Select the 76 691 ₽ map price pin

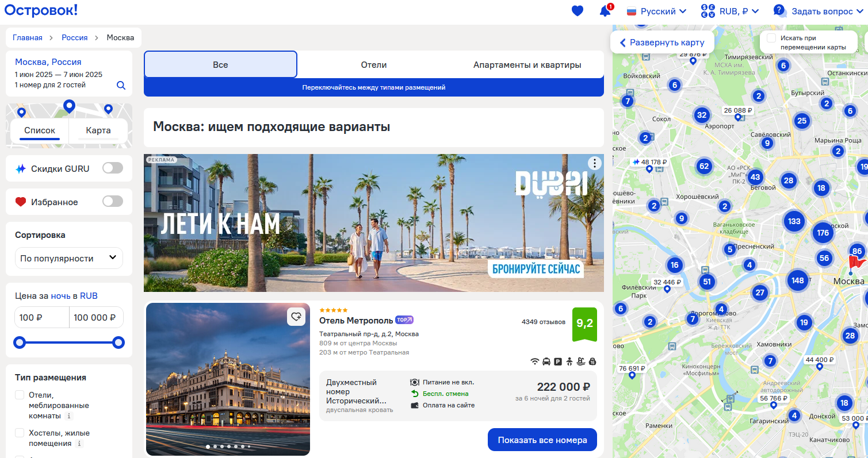[632, 368]
